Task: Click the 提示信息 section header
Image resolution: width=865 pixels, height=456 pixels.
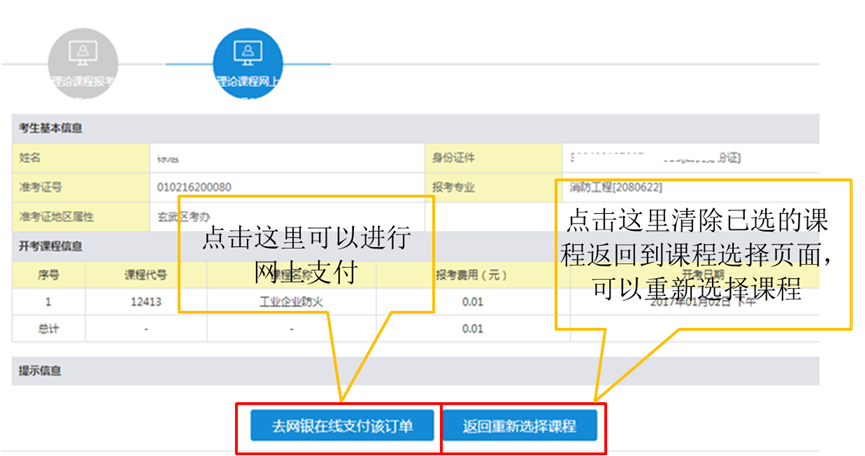Action: pyautogui.click(x=40, y=371)
